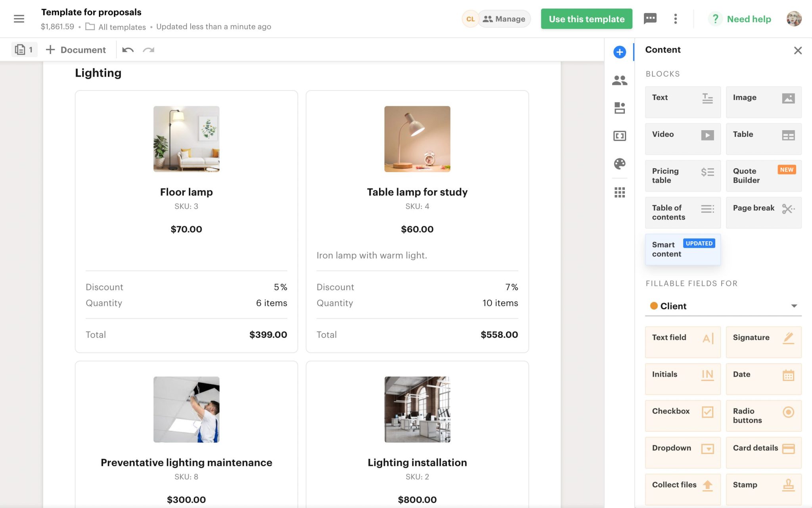The width and height of the screenshot is (812, 508).
Task: Insert a Pricing table block
Action: (683, 175)
